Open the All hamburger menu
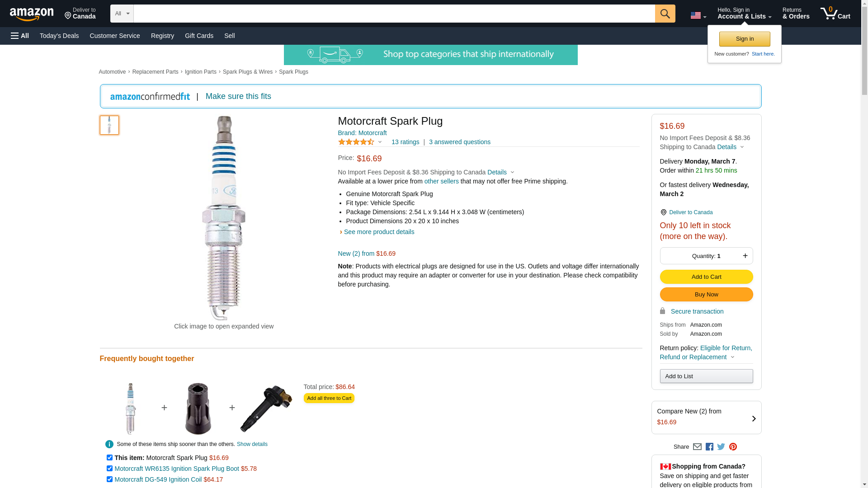Viewport: 868px width, 488px height. [20, 36]
